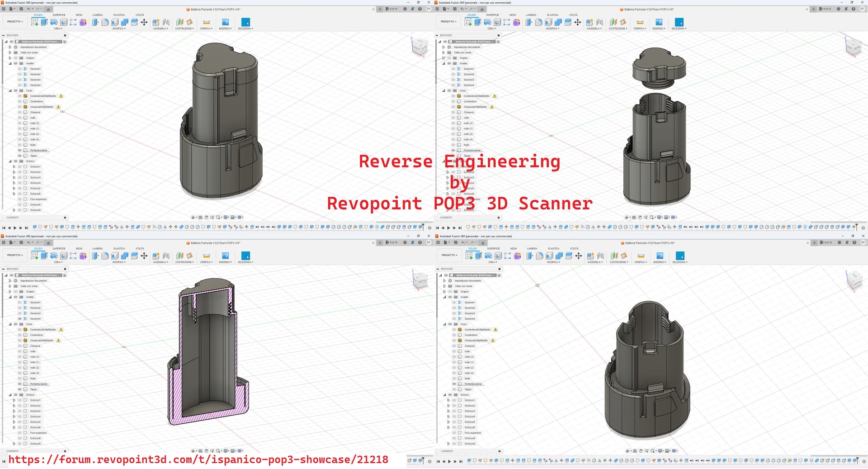Open the MODIFICA dropdown in top-right window
The height and width of the screenshot is (469, 868).
[552, 28]
